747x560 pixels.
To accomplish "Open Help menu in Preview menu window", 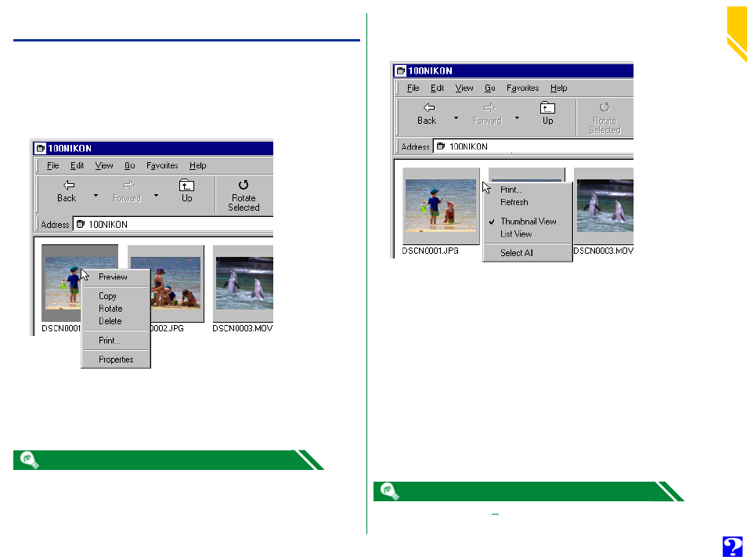I will 197,165.
